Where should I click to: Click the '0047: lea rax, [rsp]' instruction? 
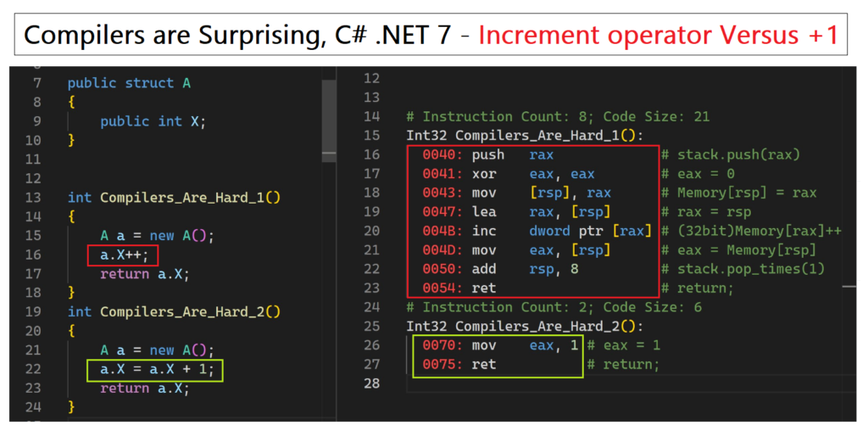[516, 212]
